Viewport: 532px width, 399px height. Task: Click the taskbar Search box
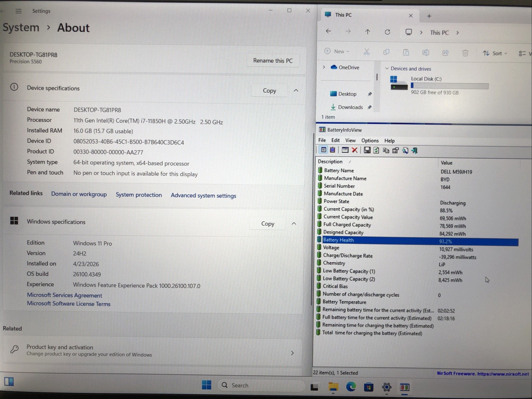(262, 385)
